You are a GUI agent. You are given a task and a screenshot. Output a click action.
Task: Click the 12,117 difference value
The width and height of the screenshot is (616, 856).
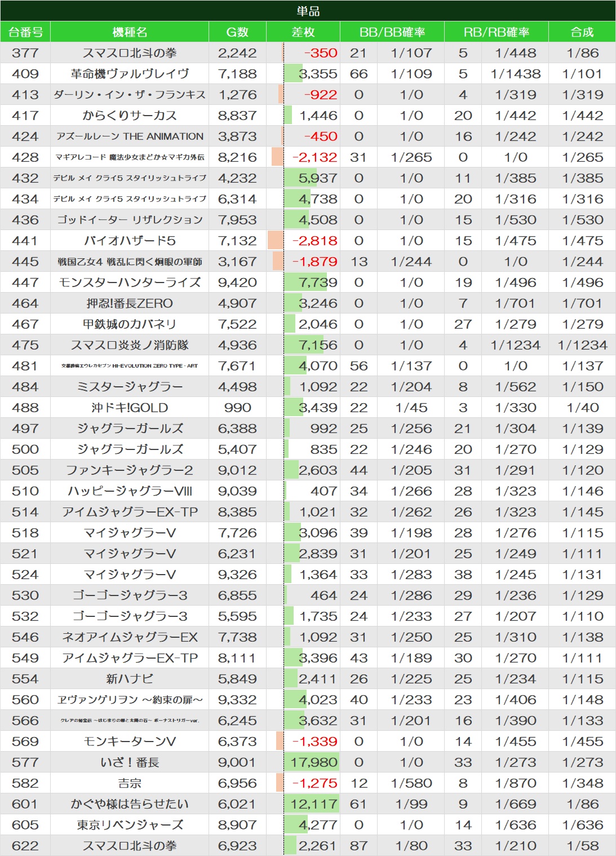coord(314,804)
